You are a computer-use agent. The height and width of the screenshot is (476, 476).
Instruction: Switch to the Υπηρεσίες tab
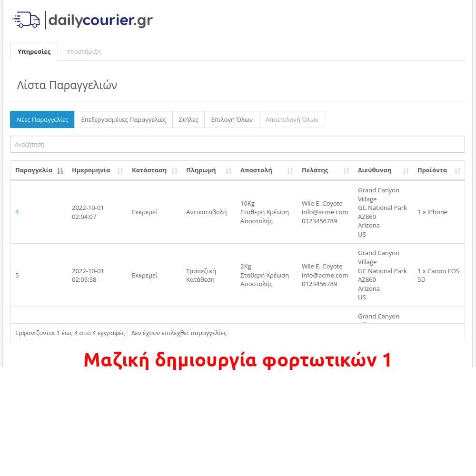34,51
